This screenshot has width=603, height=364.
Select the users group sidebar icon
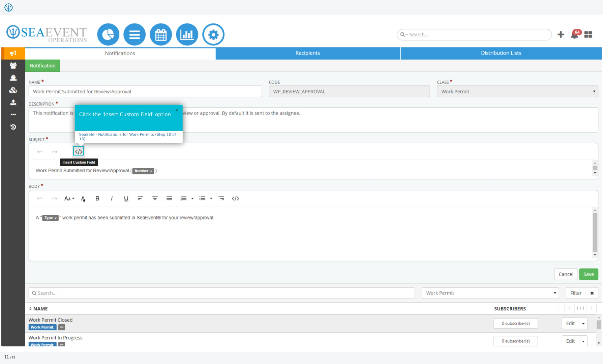tap(13, 65)
